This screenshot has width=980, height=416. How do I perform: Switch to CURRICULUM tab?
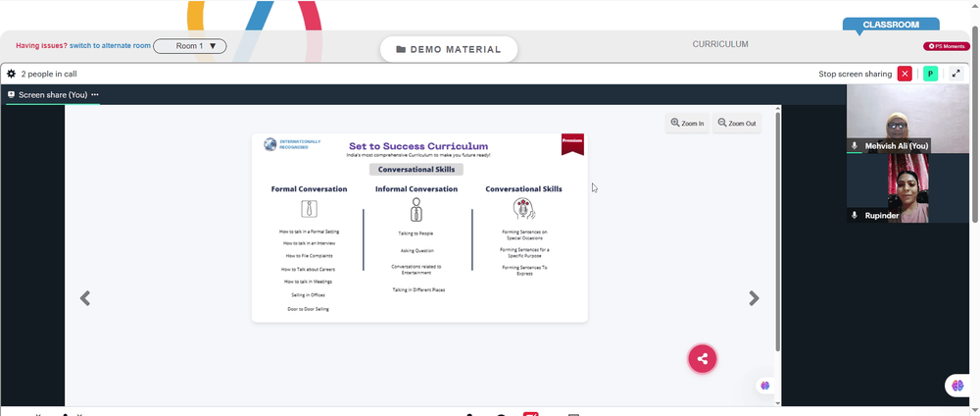pos(720,44)
